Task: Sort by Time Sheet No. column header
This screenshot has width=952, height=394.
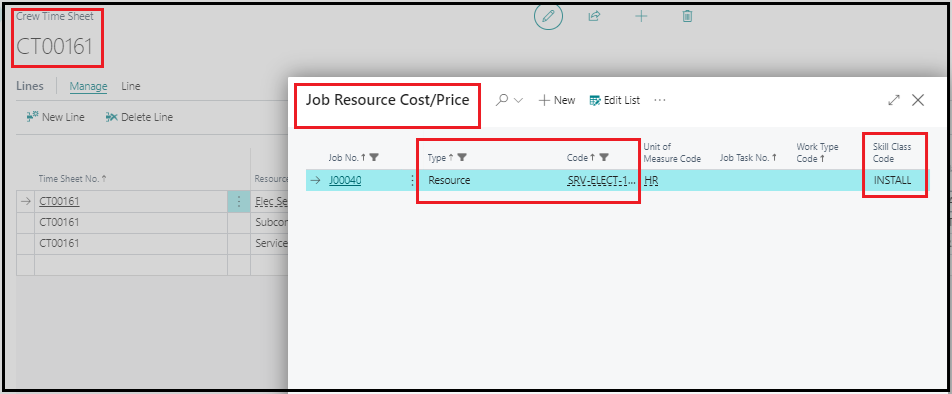Action: [73, 179]
